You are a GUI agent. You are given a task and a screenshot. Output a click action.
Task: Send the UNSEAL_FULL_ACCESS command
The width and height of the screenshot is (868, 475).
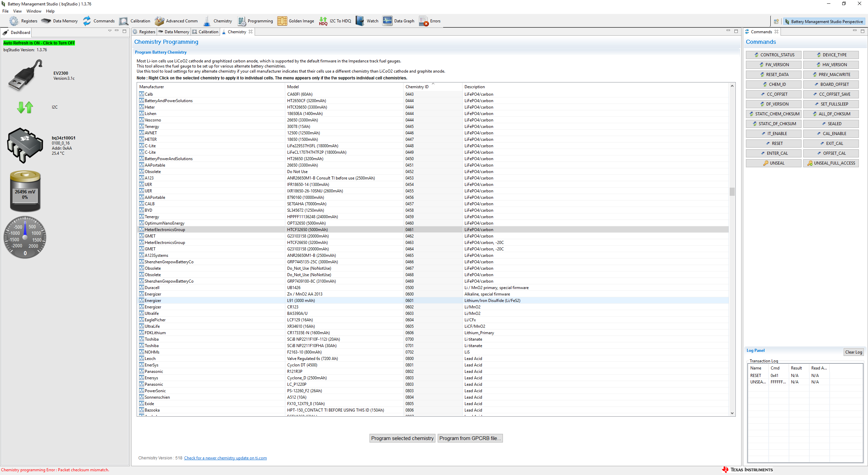831,163
